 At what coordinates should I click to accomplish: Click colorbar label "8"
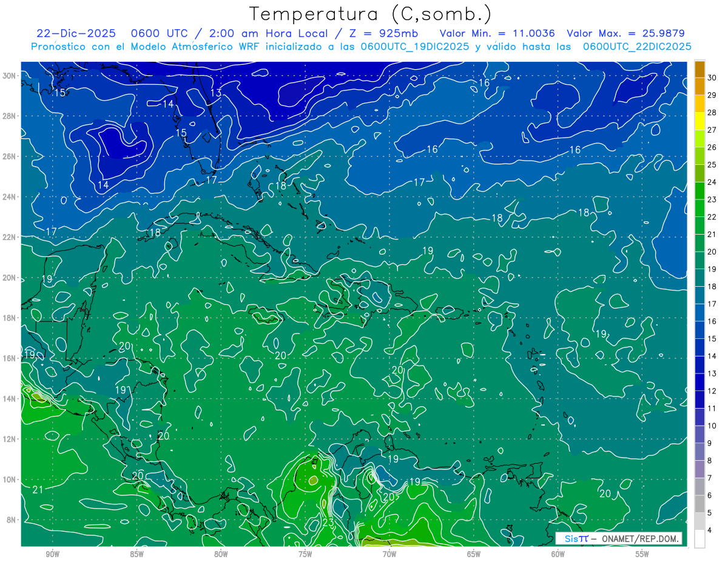pyautogui.click(x=710, y=461)
